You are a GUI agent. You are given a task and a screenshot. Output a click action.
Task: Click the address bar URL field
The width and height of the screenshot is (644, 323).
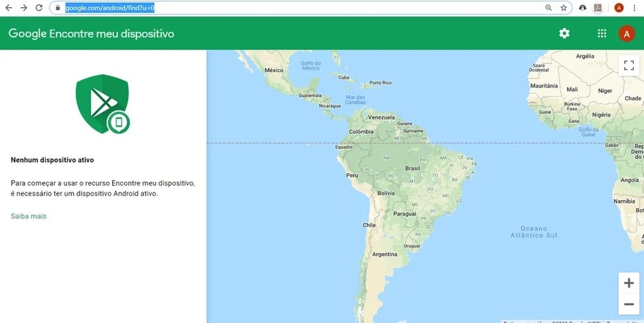coord(290,8)
